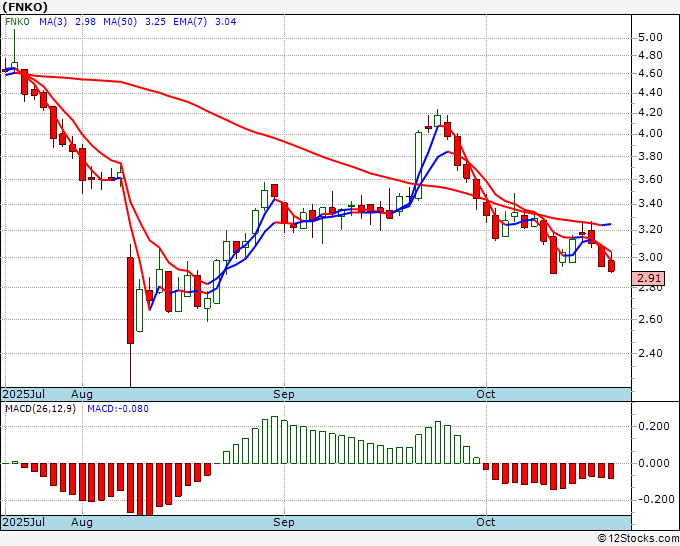Click the 0.000 MACD axis label
Image resolution: width=680 pixels, height=546 pixels.
point(654,463)
